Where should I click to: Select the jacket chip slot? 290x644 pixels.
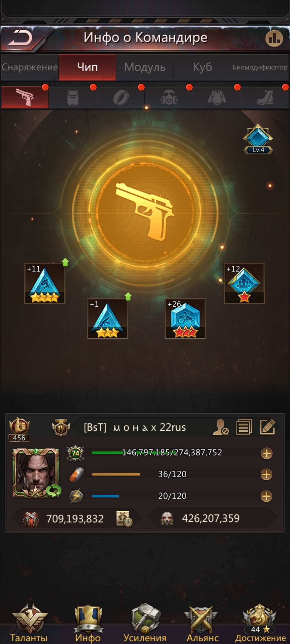[x=217, y=97]
